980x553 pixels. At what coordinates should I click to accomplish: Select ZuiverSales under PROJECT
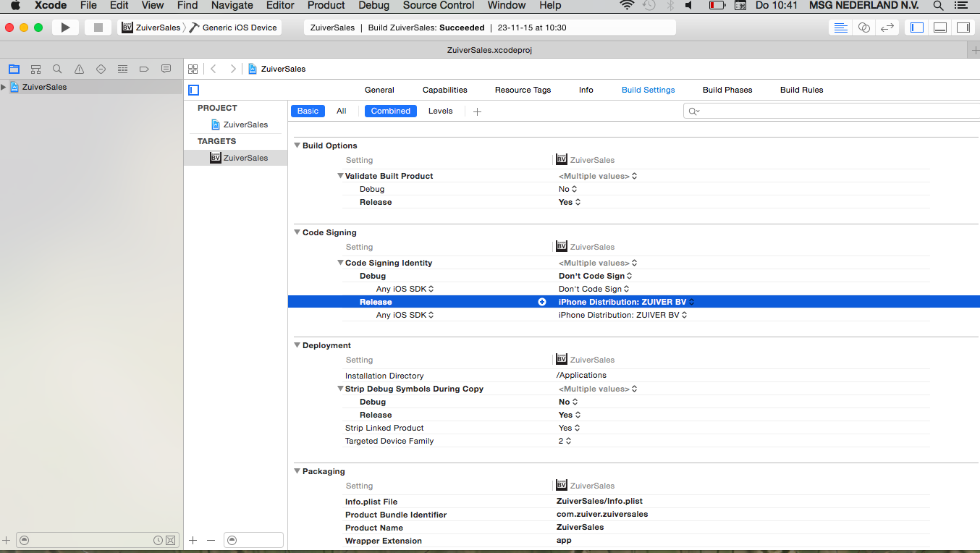point(240,124)
